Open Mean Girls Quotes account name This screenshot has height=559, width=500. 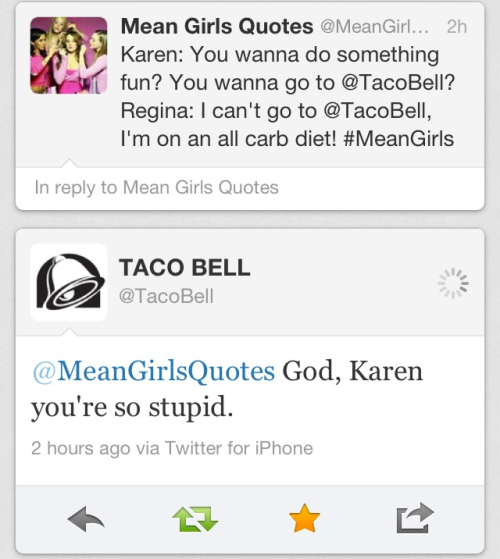tap(217, 26)
